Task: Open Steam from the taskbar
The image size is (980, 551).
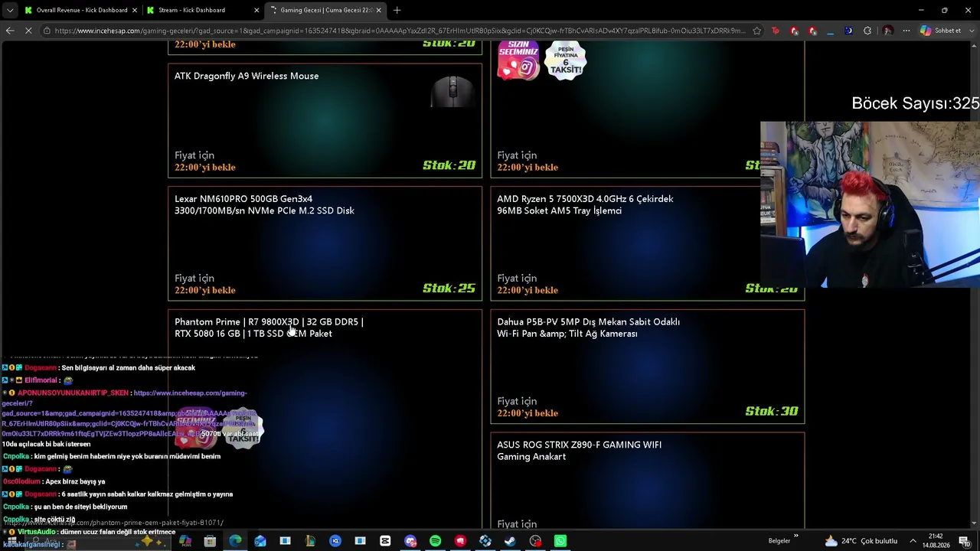Action: point(510,541)
